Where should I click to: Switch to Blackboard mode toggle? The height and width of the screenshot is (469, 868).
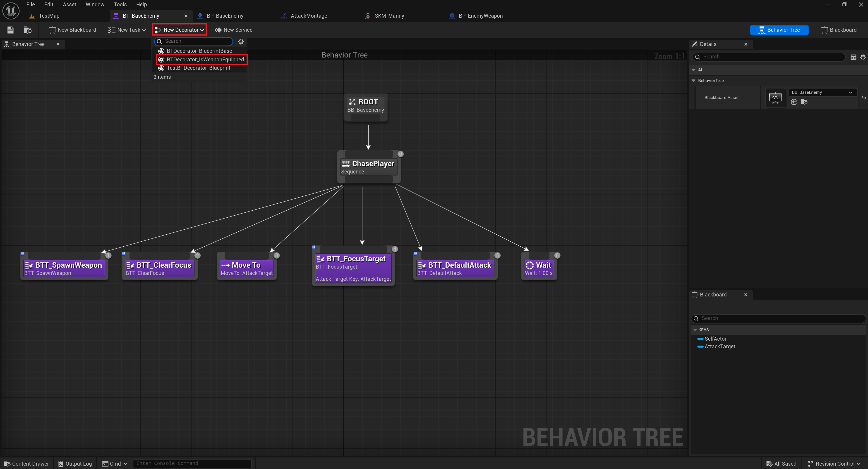pyautogui.click(x=838, y=30)
